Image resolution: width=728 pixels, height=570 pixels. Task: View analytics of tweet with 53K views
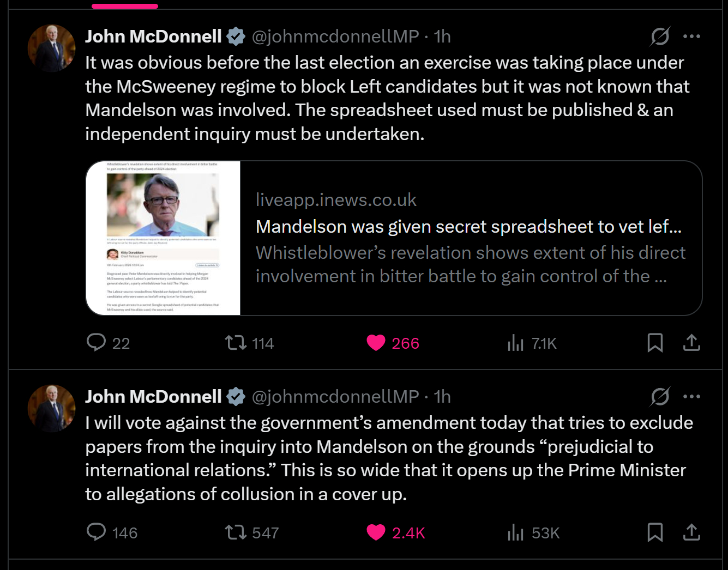coord(515,532)
